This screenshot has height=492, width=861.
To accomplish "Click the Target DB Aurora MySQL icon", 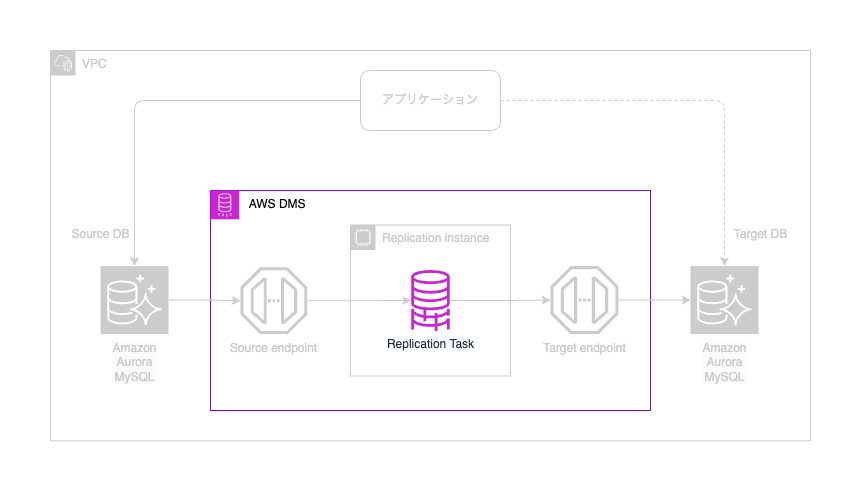I will pyautogui.click(x=724, y=300).
